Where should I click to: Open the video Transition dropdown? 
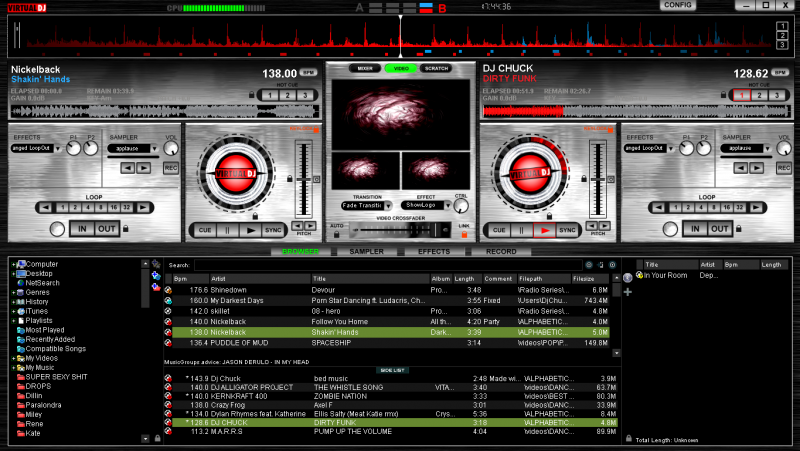click(x=388, y=206)
